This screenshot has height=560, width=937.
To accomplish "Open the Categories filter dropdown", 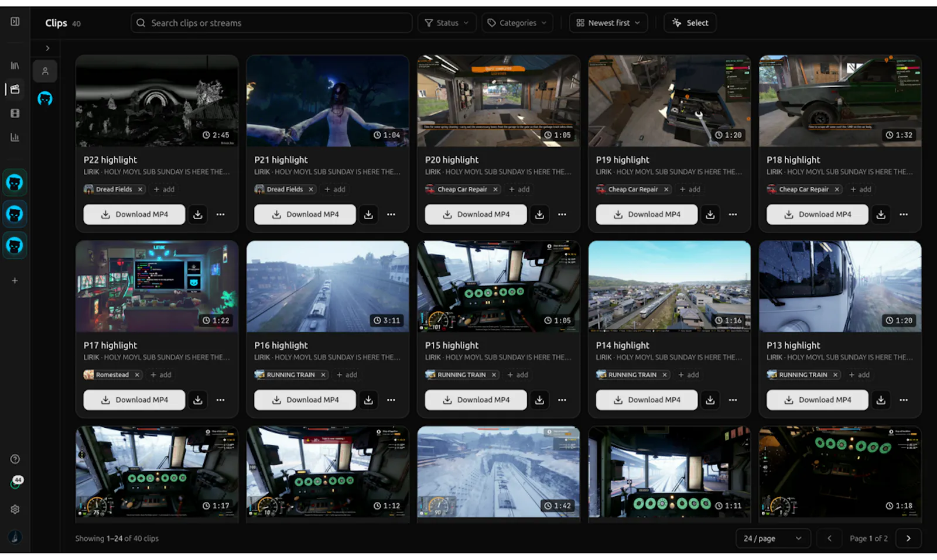I will point(517,23).
